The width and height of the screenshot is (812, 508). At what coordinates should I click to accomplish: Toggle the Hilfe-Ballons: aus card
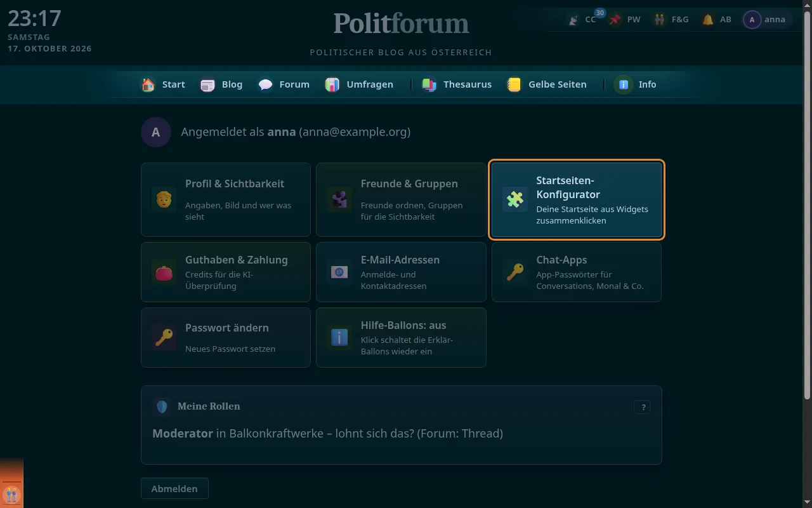tap(401, 337)
